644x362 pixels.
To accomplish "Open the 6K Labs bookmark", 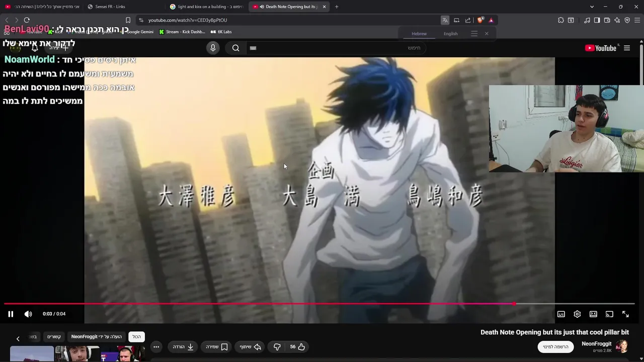I will pyautogui.click(x=221, y=32).
